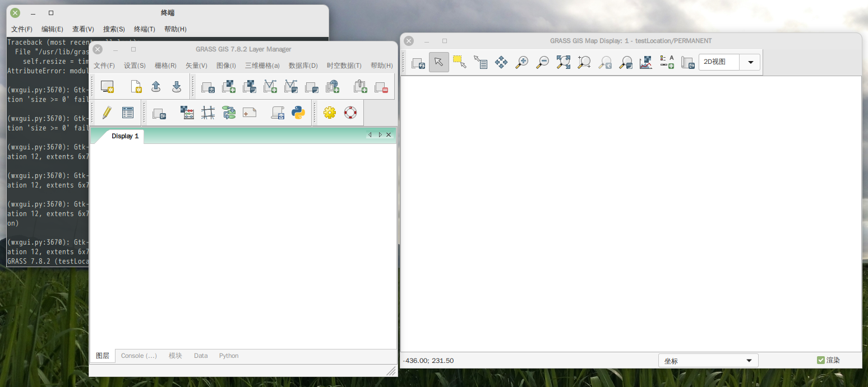The width and height of the screenshot is (868, 387).
Task: Select the Zoom in magnifier tool
Action: pyautogui.click(x=522, y=62)
